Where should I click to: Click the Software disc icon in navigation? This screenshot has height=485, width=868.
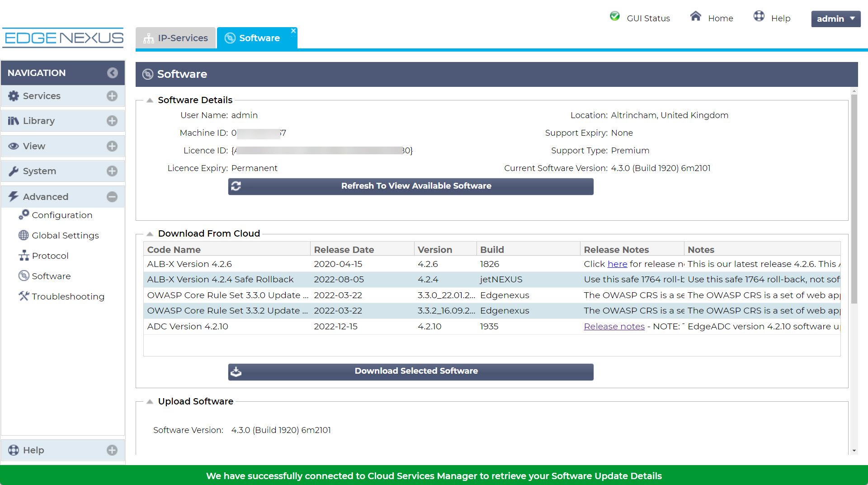point(24,276)
